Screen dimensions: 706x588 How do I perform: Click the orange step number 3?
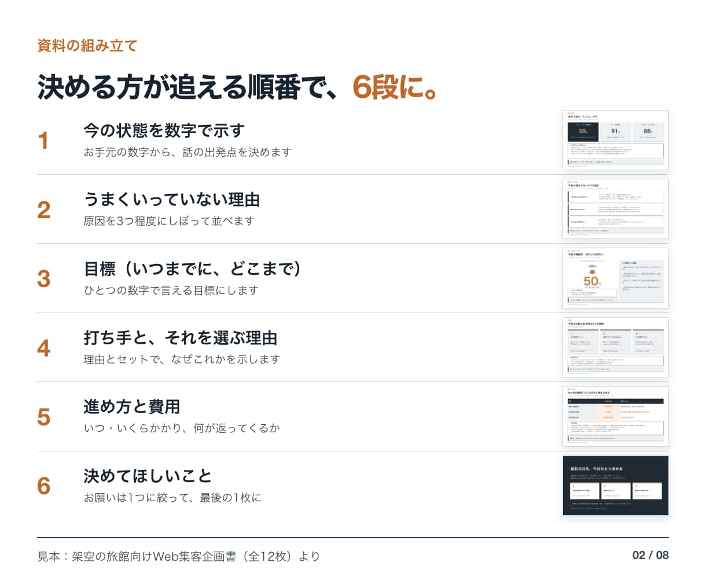coord(44,279)
